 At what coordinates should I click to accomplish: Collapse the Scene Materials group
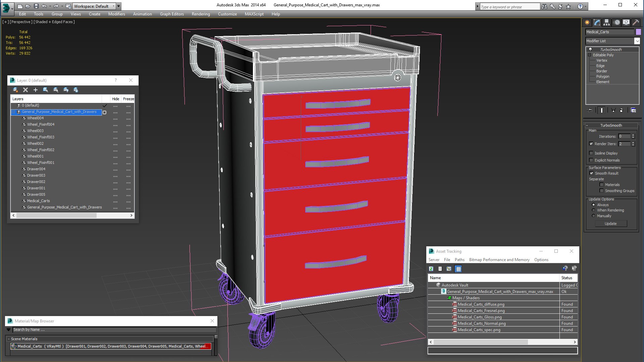(9, 339)
